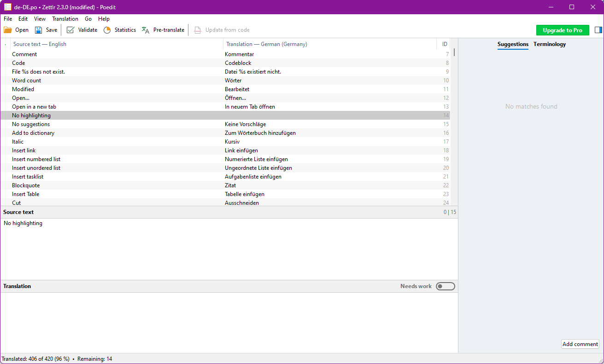The width and height of the screenshot is (604, 364).
Task: Select the 'Insert Table' row
Action: 225,194
